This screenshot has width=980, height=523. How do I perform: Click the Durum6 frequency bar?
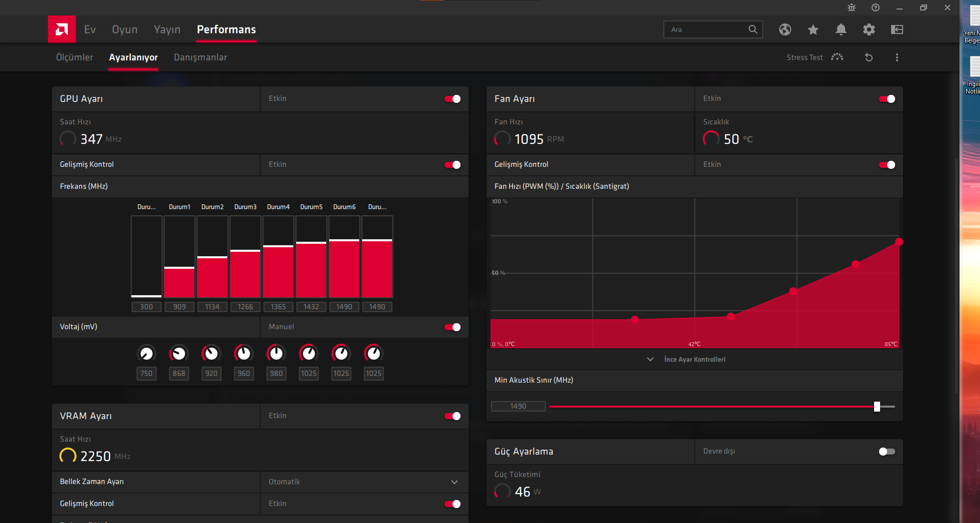click(x=344, y=257)
